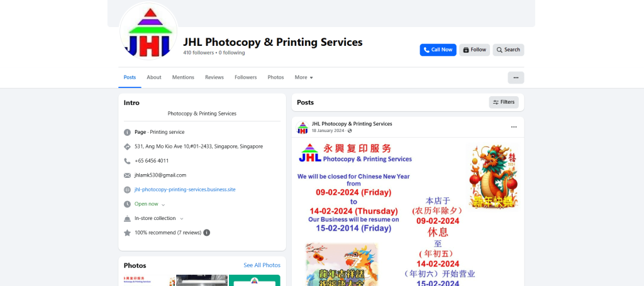Expand the In-store collection dropdown
The height and width of the screenshot is (286, 644).
pos(182,219)
